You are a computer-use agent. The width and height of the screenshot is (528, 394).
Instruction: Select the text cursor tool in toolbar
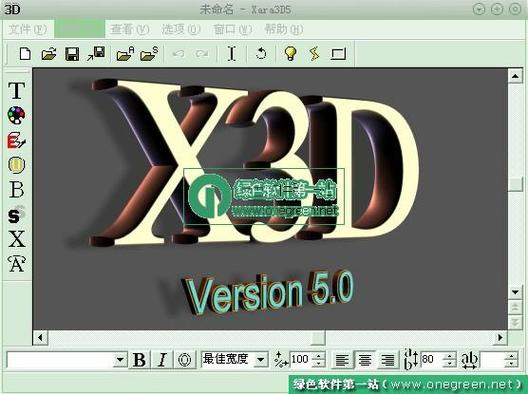point(232,54)
